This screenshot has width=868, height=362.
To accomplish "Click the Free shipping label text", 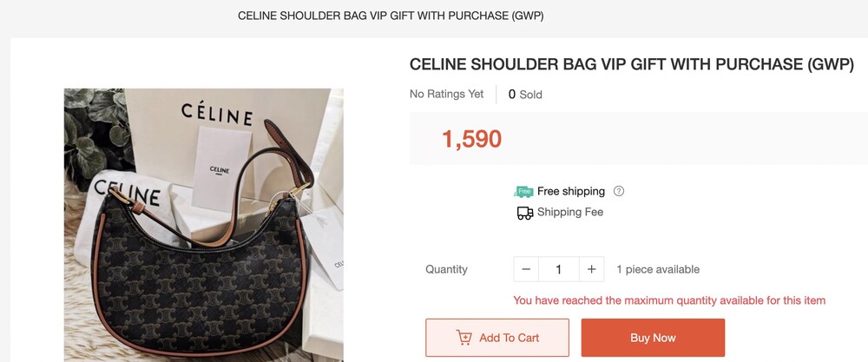I will (571, 191).
